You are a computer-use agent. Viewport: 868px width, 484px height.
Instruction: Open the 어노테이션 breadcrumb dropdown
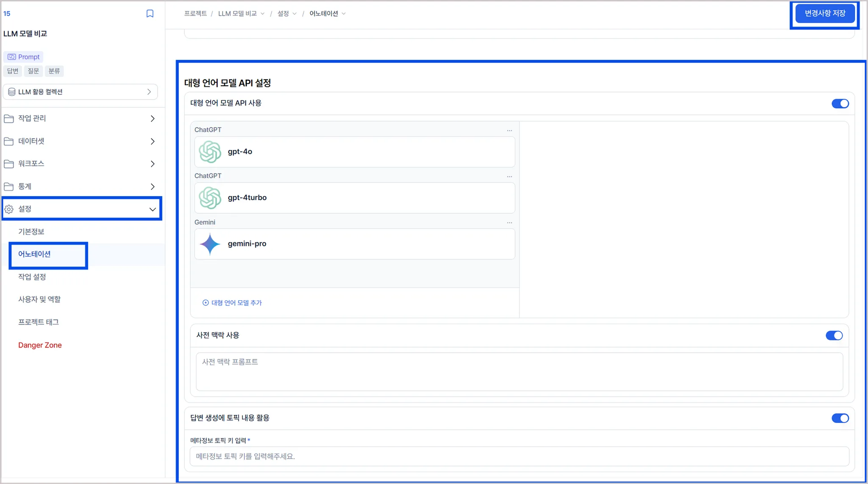[344, 14]
